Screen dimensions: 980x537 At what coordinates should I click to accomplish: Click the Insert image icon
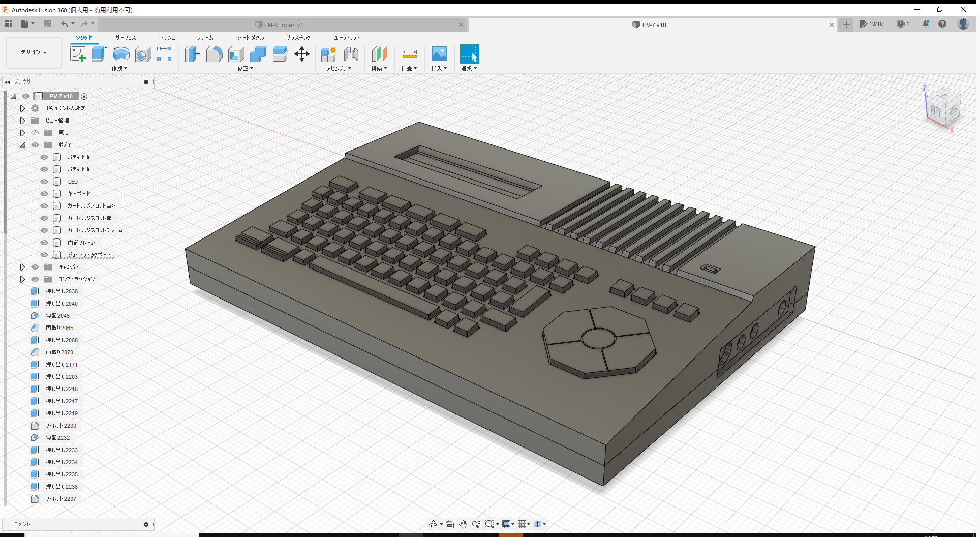(x=439, y=53)
